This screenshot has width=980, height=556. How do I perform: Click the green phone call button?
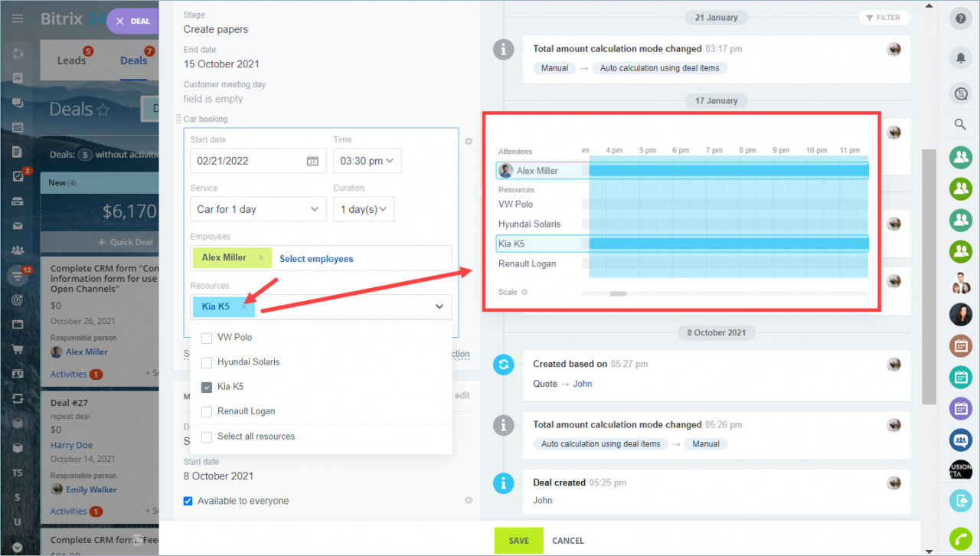[960, 539]
